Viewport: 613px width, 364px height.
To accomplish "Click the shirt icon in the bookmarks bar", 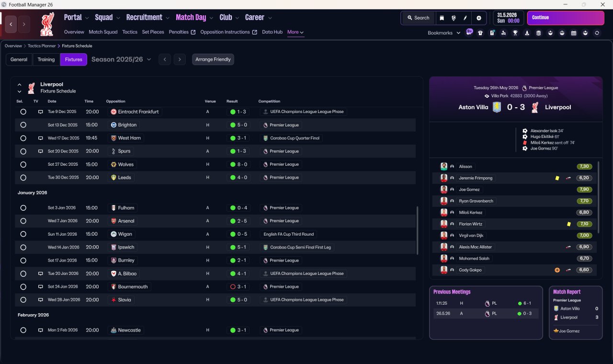I will tap(480, 33).
